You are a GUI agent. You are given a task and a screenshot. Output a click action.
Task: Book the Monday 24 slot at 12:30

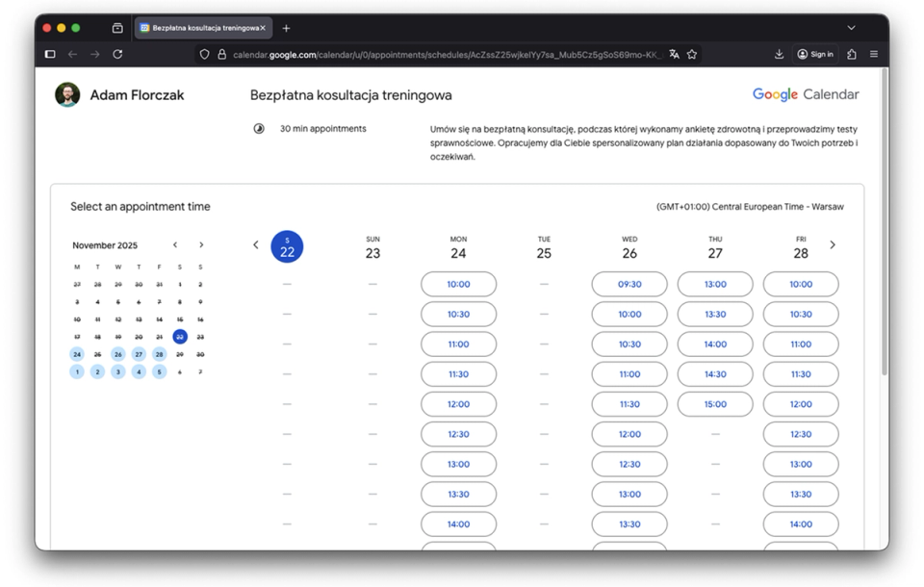click(458, 434)
